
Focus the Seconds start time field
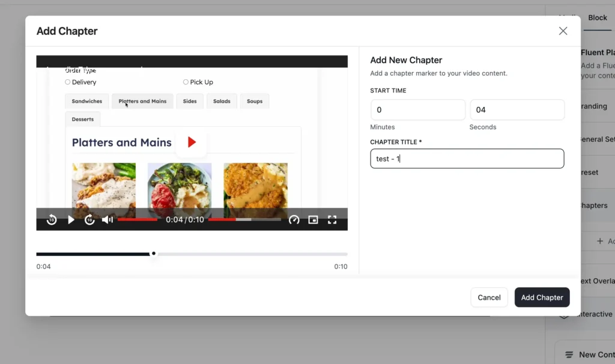[517, 110]
